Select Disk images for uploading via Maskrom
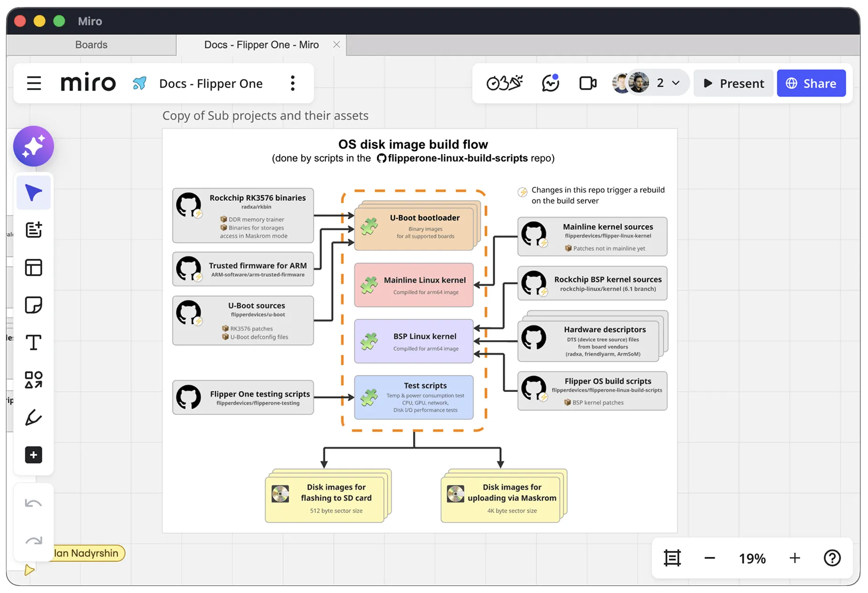Screen dimensions: 868x593 (500, 499)
